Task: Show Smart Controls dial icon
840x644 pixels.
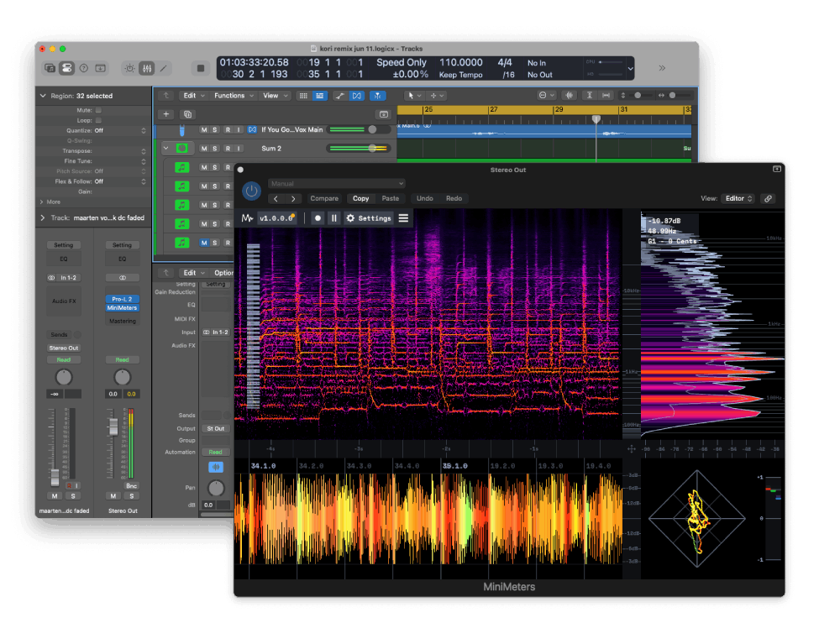Action: 129,68
